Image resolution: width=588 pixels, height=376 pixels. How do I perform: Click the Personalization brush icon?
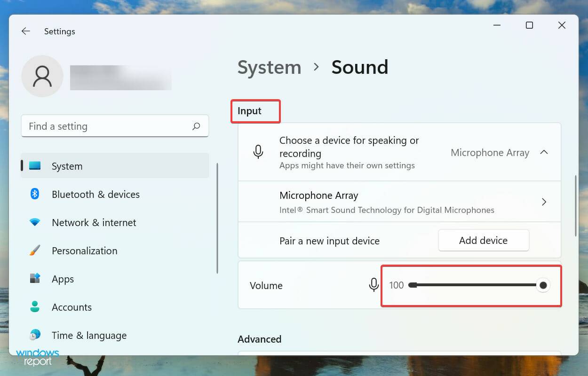click(x=34, y=251)
